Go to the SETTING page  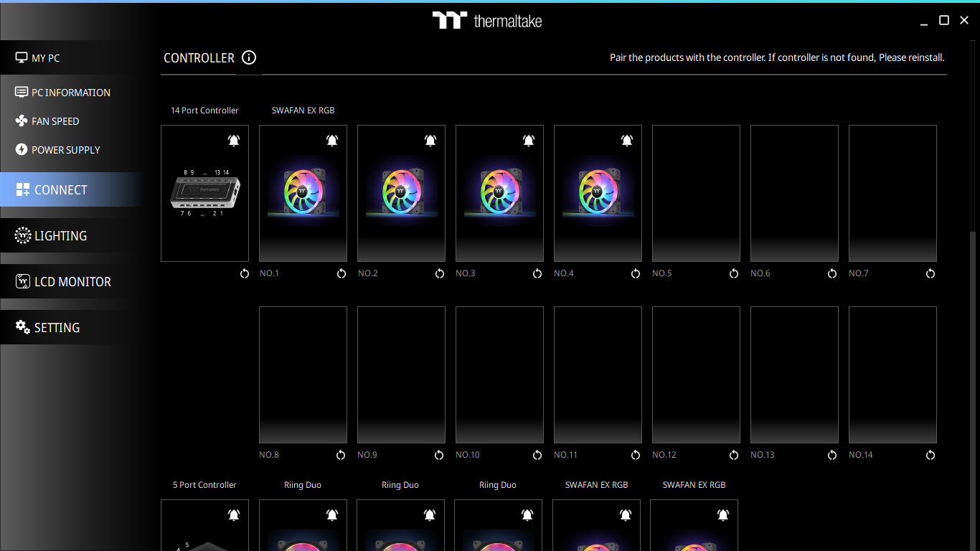[x=57, y=328]
